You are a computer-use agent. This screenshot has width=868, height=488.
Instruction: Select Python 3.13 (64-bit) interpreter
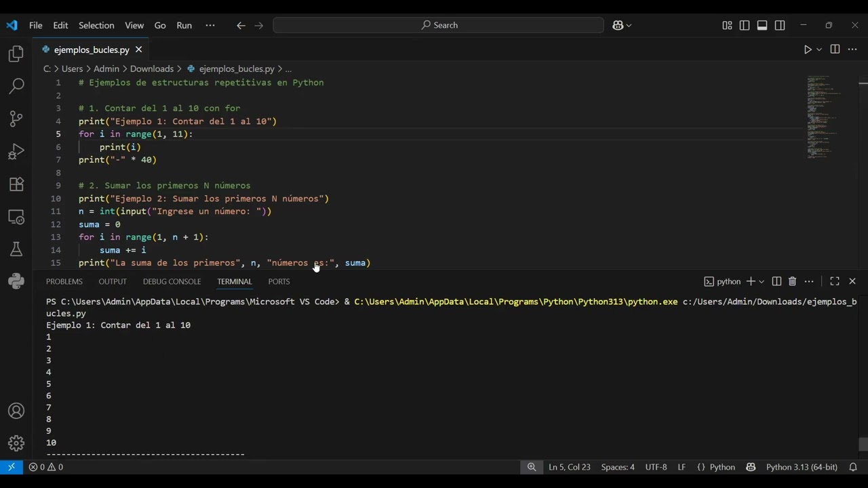point(802,467)
